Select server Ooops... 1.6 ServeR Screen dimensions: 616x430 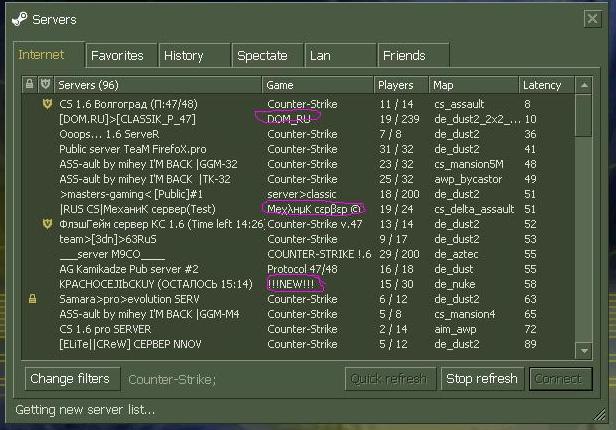(x=299, y=134)
